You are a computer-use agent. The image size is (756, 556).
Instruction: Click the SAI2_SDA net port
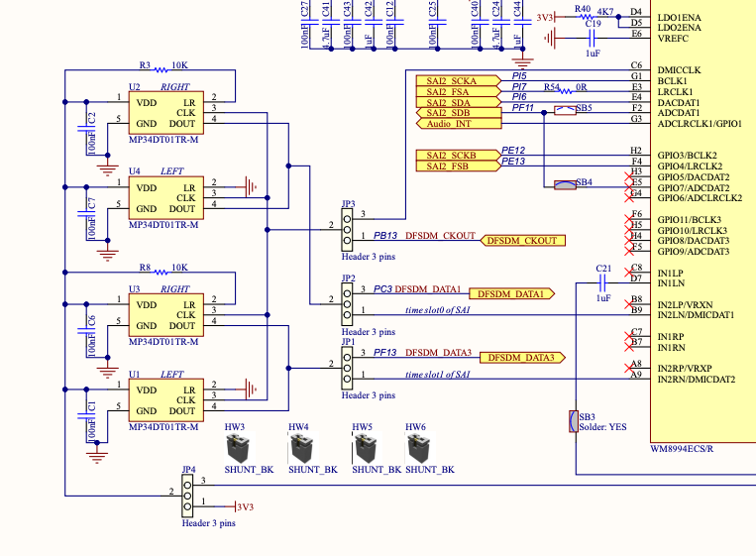tap(459, 102)
